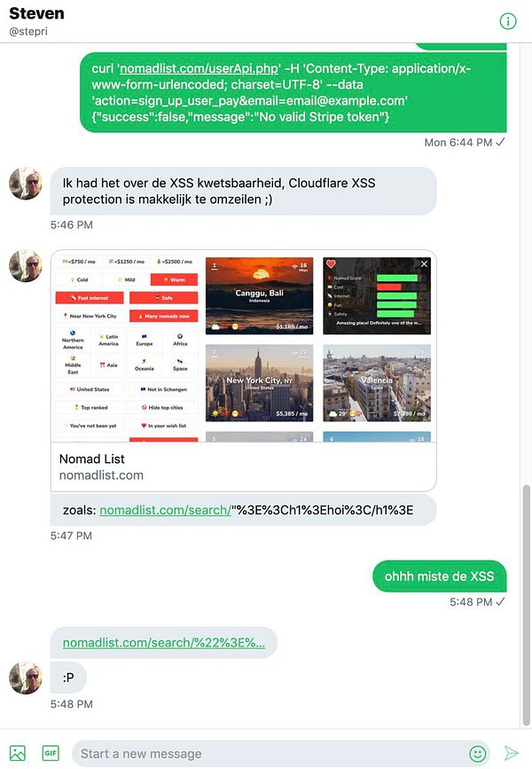Click the send message arrow icon
Viewport: 532px width, 769px height.
[x=511, y=753]
